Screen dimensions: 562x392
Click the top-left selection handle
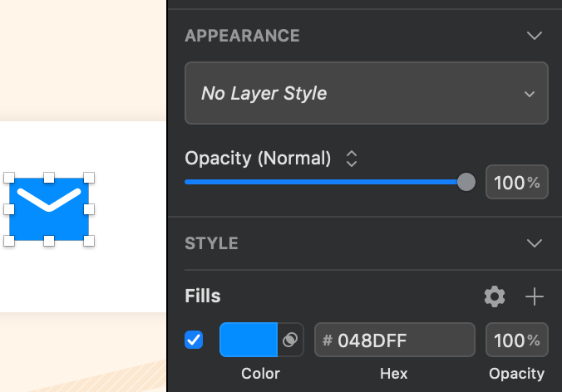point(10,178)
